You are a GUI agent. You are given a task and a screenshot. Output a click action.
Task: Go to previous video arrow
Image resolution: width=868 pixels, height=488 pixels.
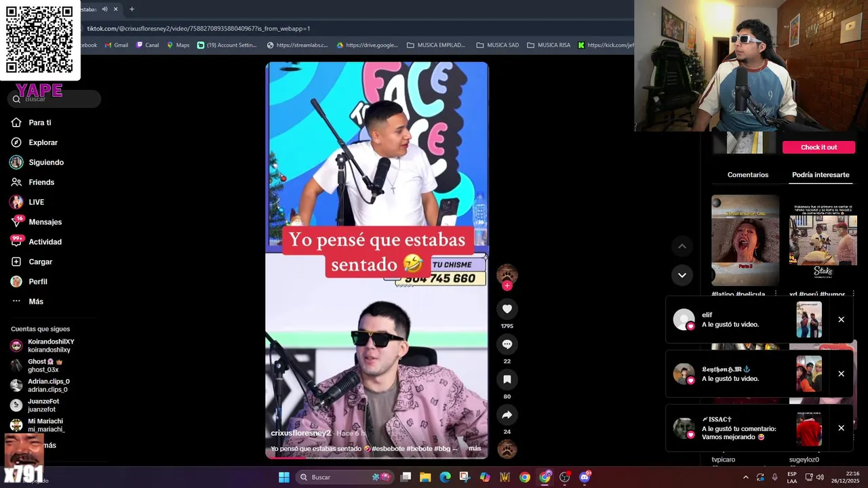click(x=682, y=246)
